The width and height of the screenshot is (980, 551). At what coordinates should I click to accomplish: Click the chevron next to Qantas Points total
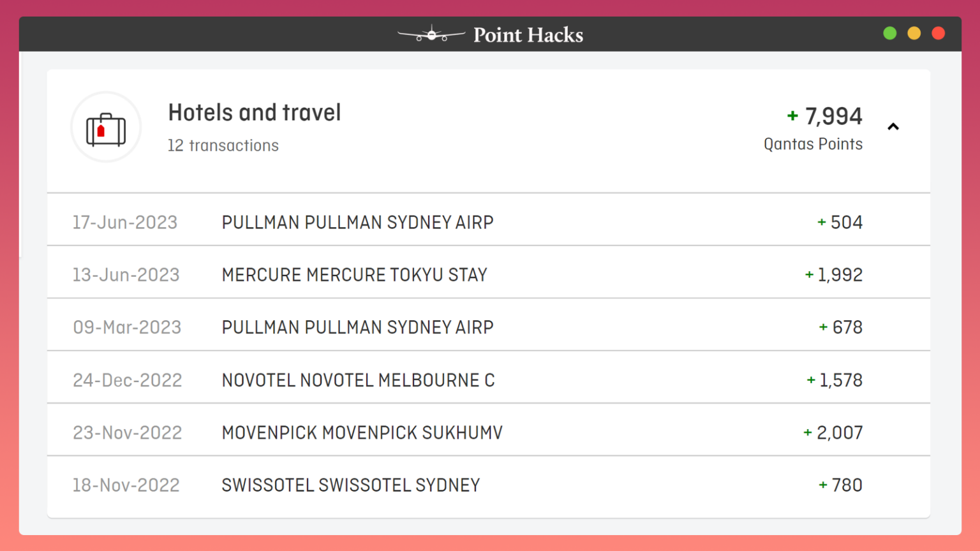tap(893, 126)
